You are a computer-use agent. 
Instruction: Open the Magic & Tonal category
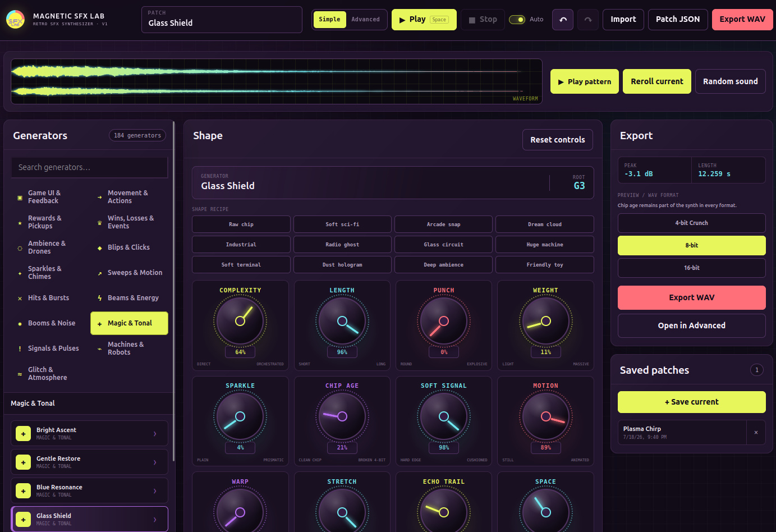(x=129, y=323)
